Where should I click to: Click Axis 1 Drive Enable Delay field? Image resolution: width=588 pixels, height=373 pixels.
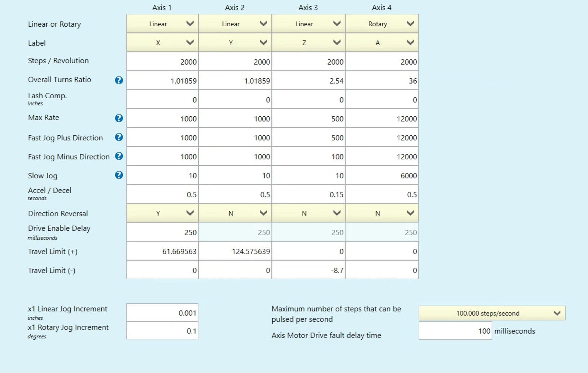coord(162,232)
